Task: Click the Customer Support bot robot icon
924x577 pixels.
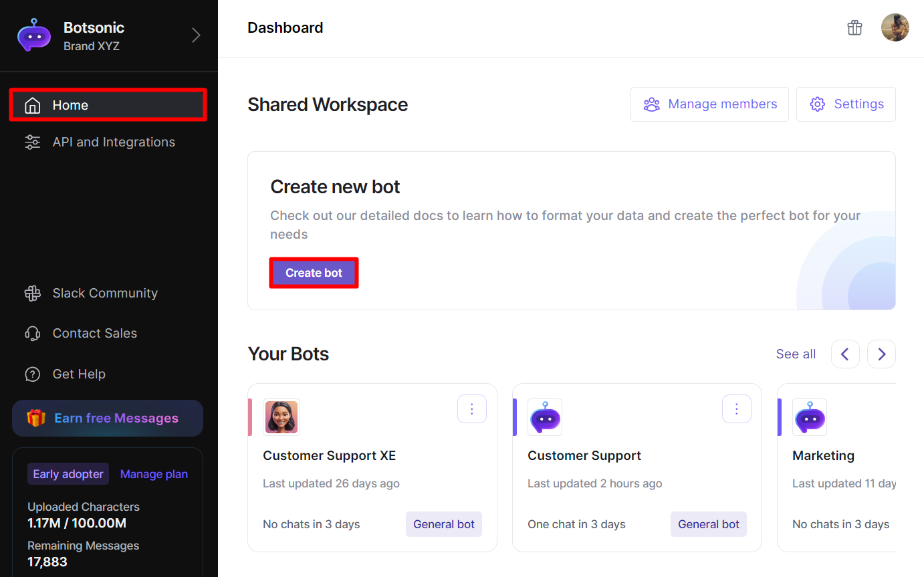Action: (545, 417)
